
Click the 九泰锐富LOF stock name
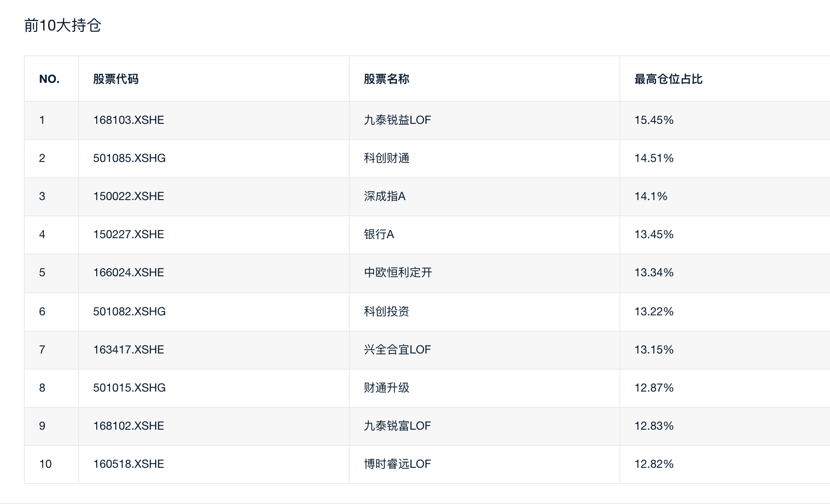click(397, 426)
